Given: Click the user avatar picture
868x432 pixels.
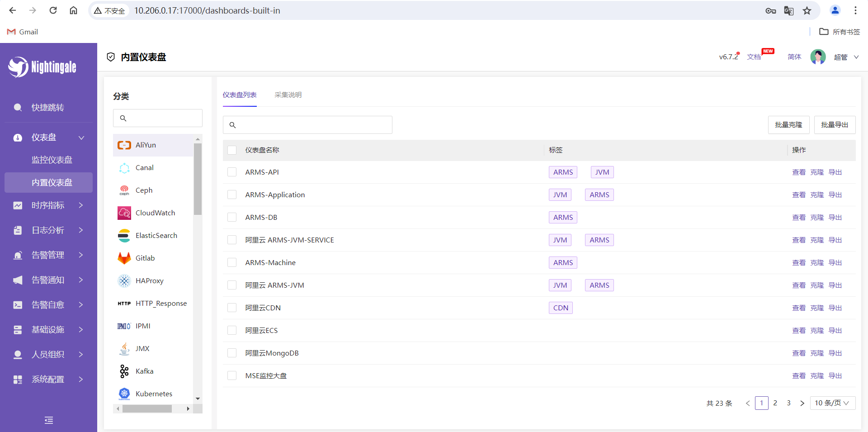Looking at the screenshot, I should click(x=818, y=57).
